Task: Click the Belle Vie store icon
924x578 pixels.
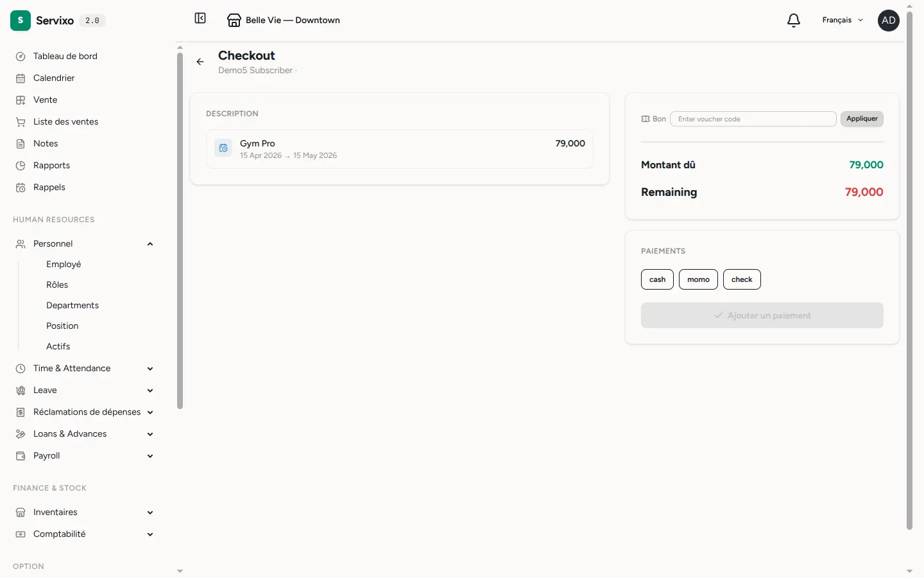Action: click(234, 21)
